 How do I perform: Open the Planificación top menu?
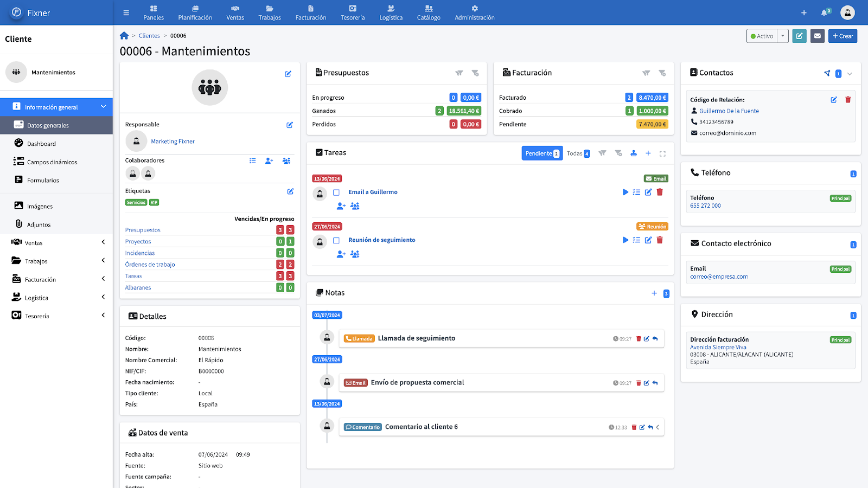pos(195,13)
